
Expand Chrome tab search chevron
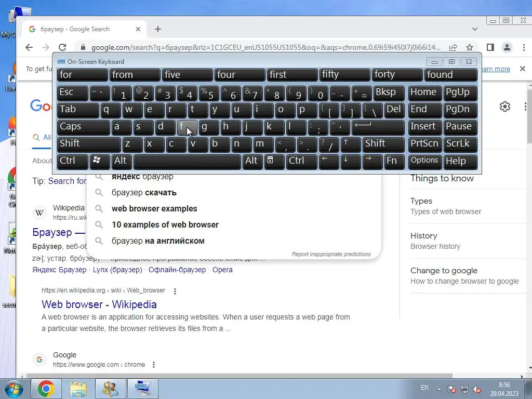pyautogui.click(x=475, y=29)
